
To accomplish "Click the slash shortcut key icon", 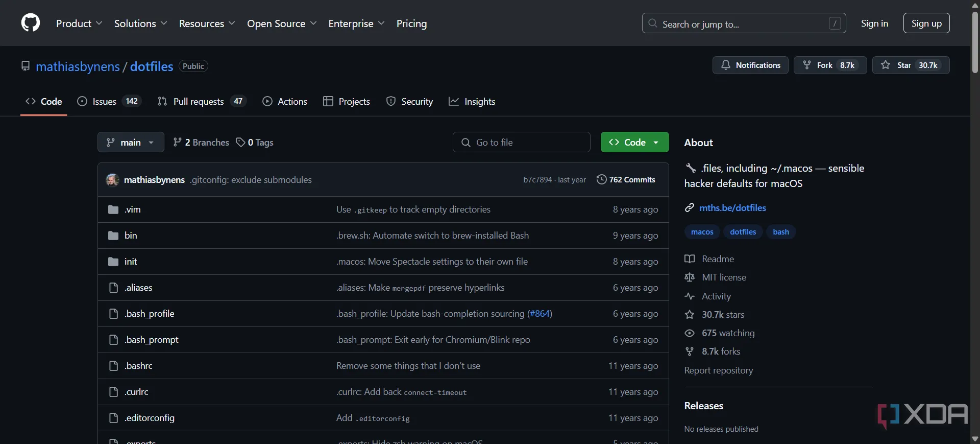I will pyautogui.click(x=835, y=24).
